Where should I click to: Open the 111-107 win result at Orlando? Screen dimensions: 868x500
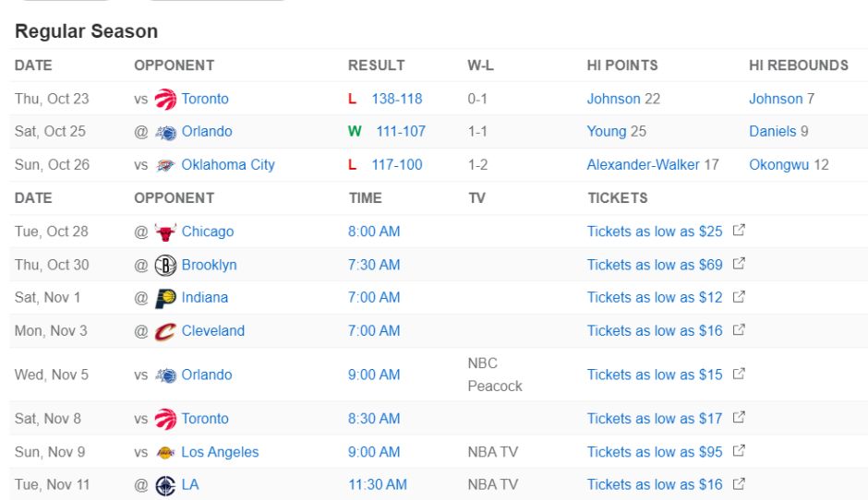click(x=401, y=132)
